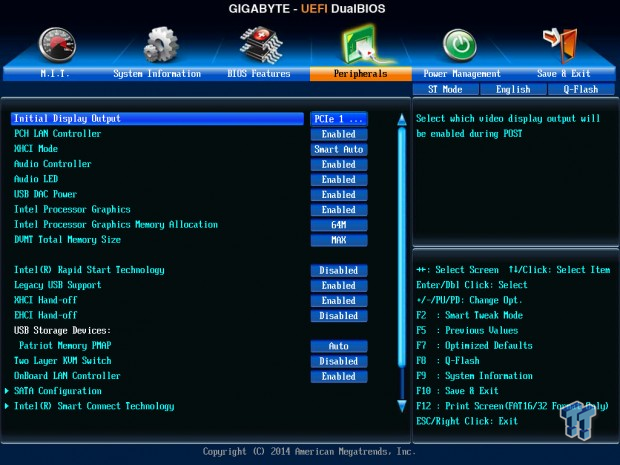Click the F5 Previous Values help line

point(467,330)
